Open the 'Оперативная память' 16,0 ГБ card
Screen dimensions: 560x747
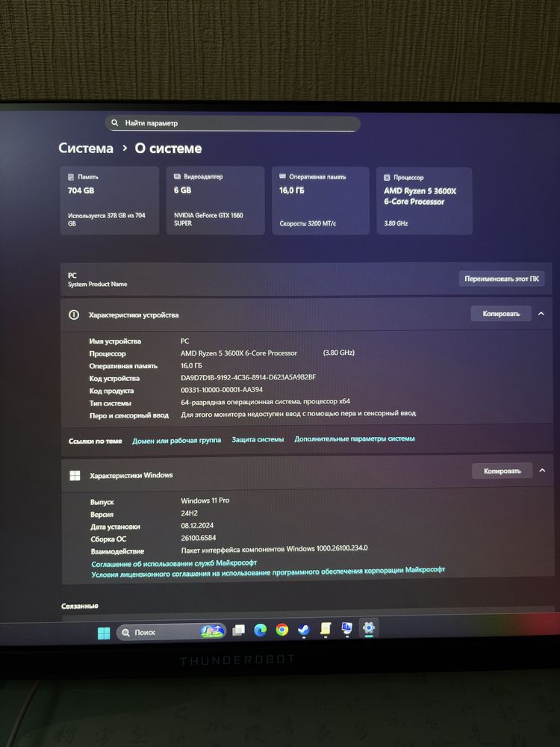point(320,200)
